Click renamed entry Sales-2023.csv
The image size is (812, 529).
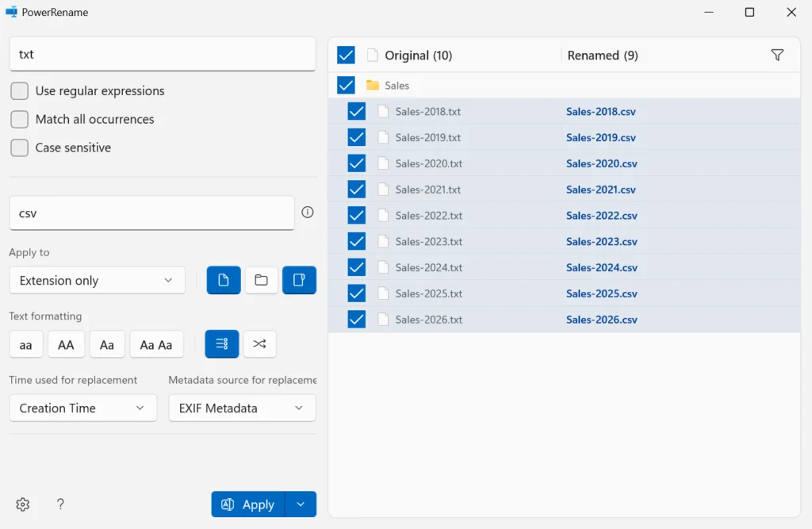(602, 241)
